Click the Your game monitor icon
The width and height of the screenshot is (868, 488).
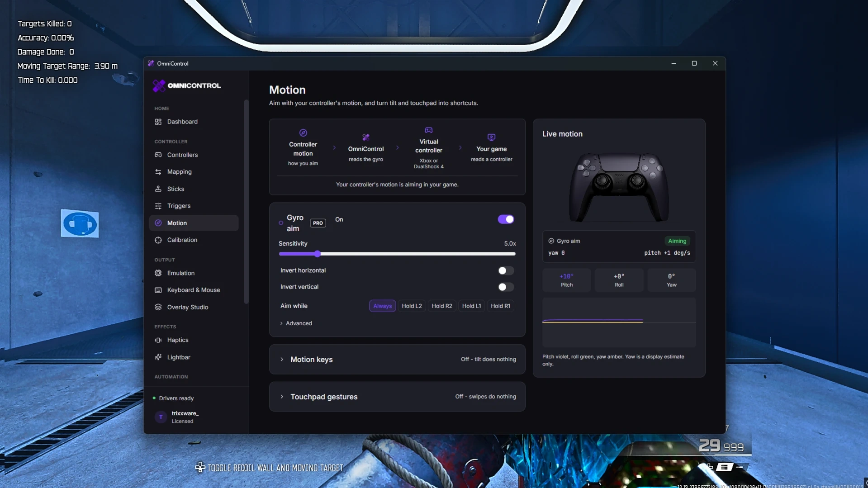491,137
